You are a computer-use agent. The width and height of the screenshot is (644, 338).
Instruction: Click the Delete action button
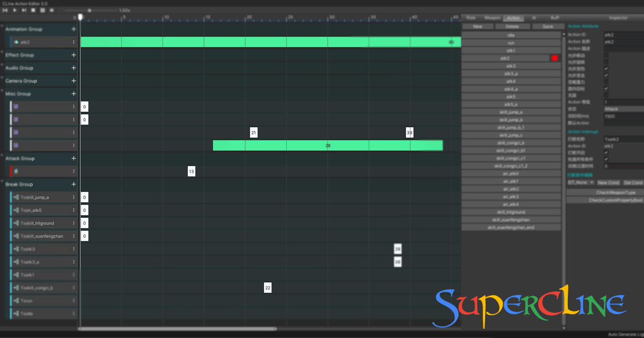coord(512,26)
